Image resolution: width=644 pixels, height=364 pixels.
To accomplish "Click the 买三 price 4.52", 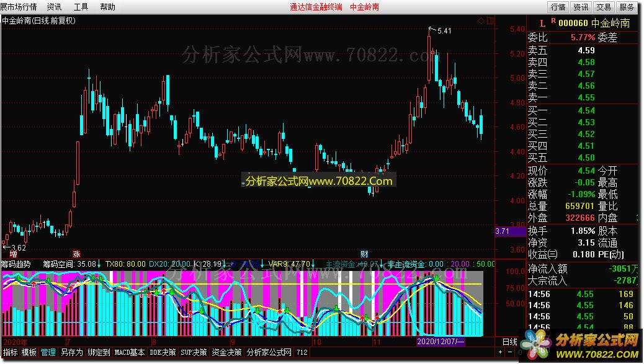I will [x=586, y=134].
